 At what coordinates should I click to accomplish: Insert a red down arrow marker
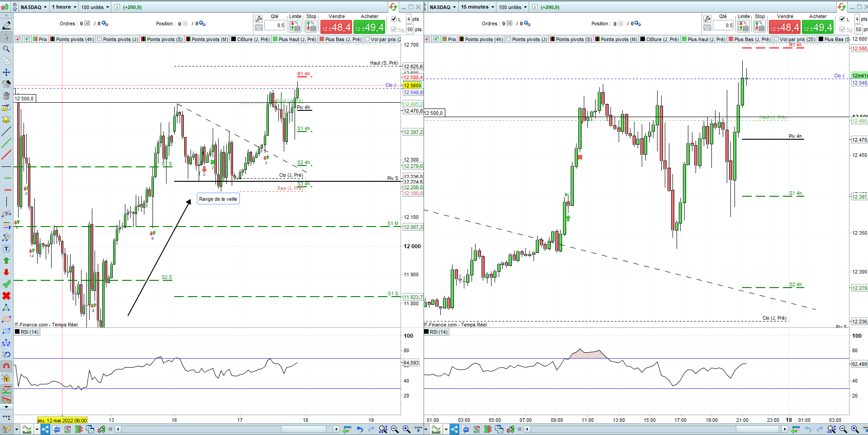pyautogui.click(x=6, y=272)
